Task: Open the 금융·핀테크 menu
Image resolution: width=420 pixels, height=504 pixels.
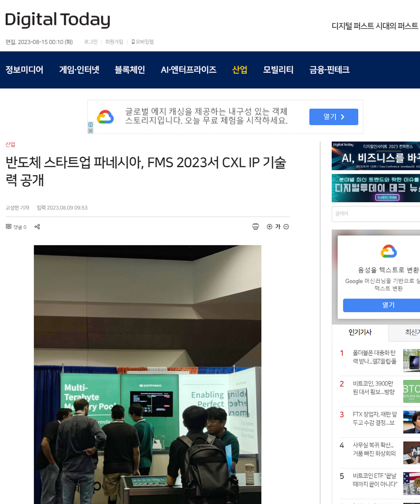Action: point(330,70)
